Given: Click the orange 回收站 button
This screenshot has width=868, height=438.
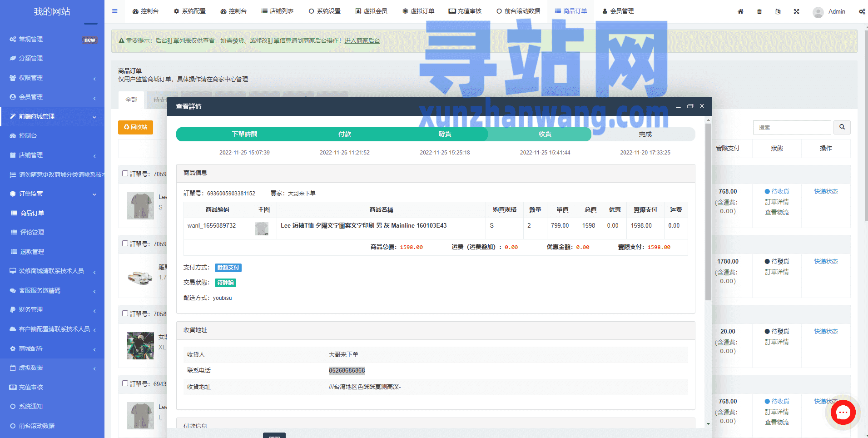Looking at the screenshot, I should [x=135, y=127].
